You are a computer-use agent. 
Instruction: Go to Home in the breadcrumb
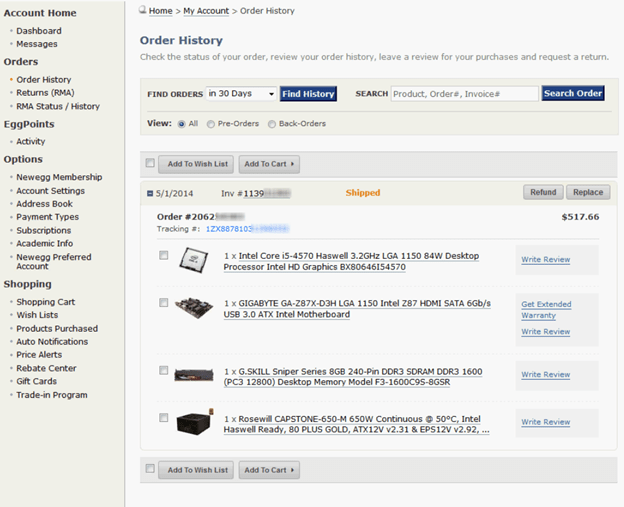coord(160,11)
